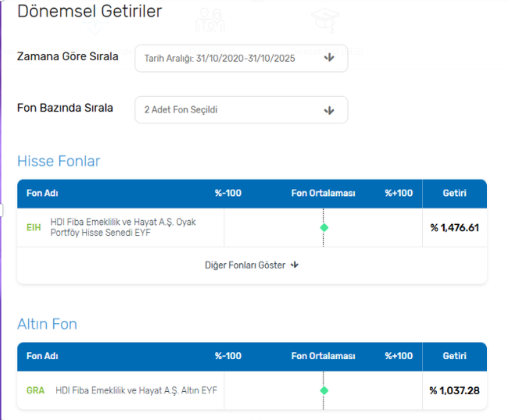Click the green diamond marker in the GRA row
This screenshot has width=508, height=420.
click(324, 390)
